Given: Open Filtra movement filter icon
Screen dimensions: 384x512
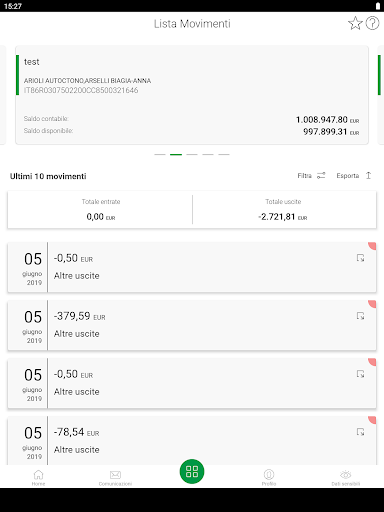Looking at the screenshot, I should point(321,175).
